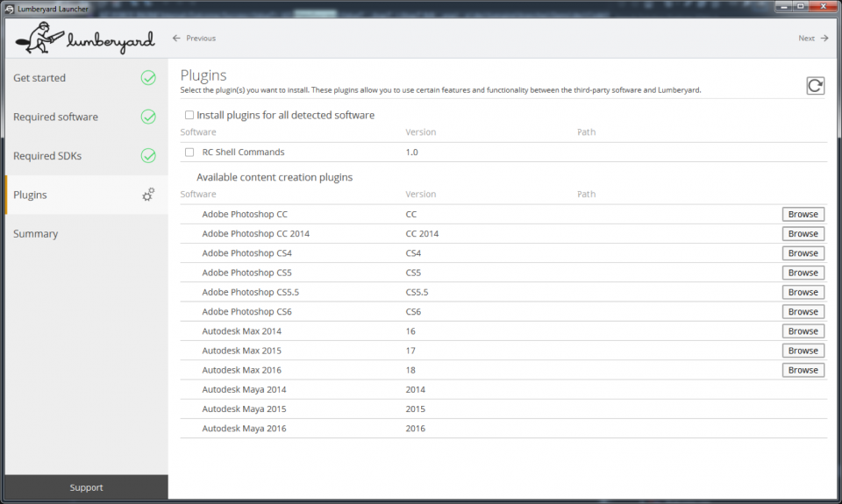Open the Get started step
This screenshot has width=842, height=504.
click(87, 78)
